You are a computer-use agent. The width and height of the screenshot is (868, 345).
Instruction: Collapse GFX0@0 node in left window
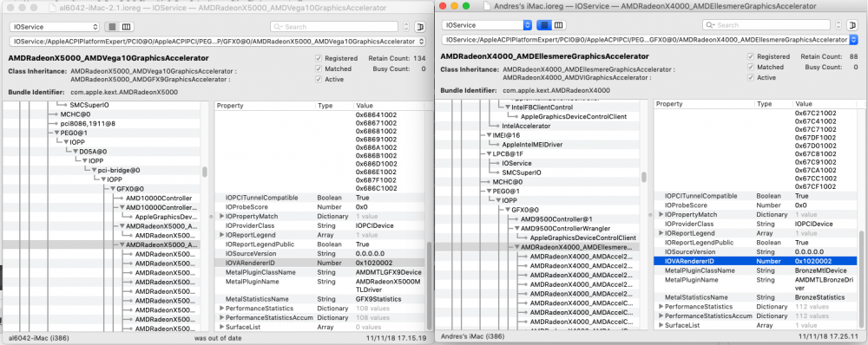coord(113,189)
